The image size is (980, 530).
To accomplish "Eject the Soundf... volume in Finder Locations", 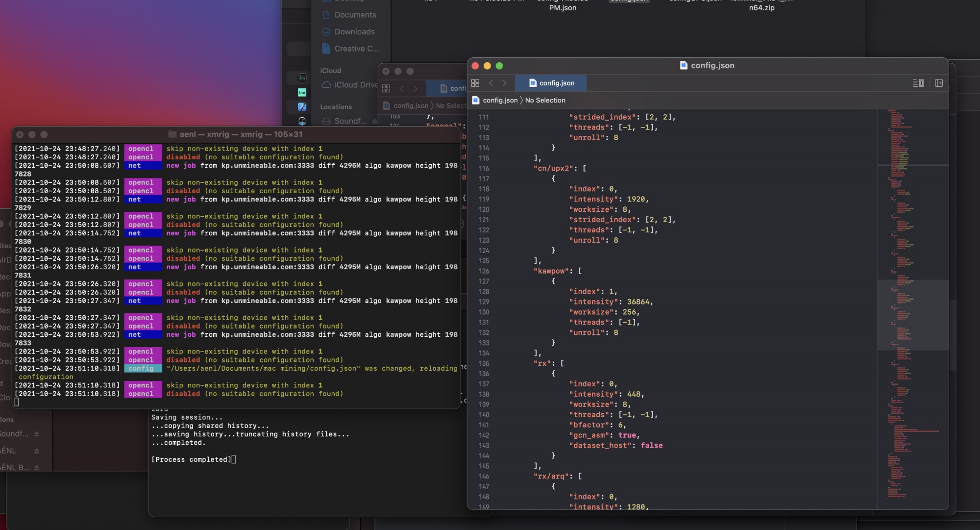I will pos(374,121).
